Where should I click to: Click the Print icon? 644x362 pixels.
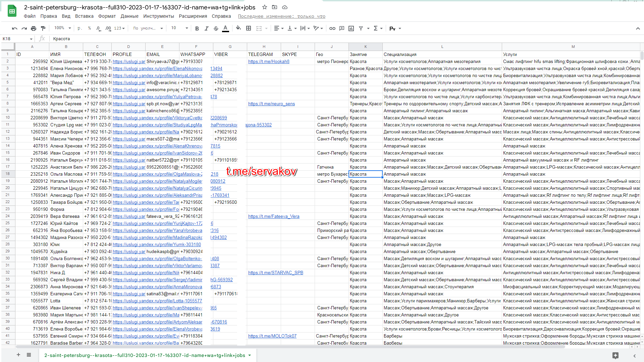click(34, 28)
